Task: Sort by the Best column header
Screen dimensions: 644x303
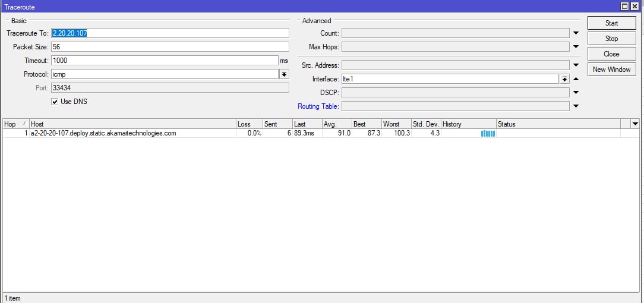Action: 367,124
